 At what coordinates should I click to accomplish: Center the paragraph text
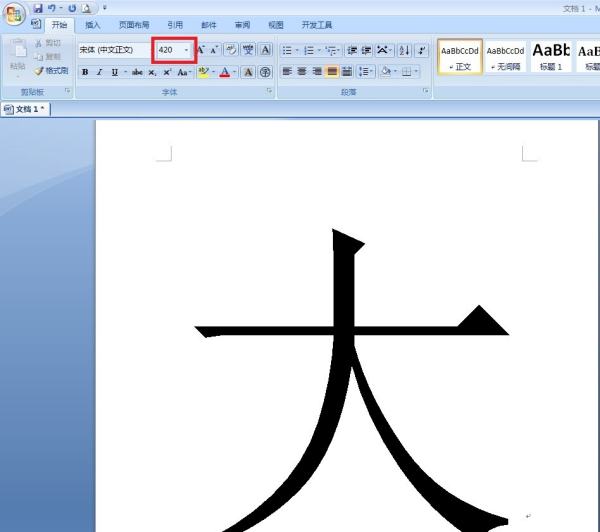click(x=302, y=72)
